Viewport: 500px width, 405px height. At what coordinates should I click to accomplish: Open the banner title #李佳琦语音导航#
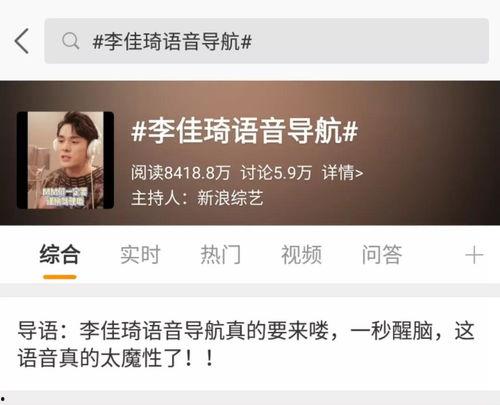[244, 131]
